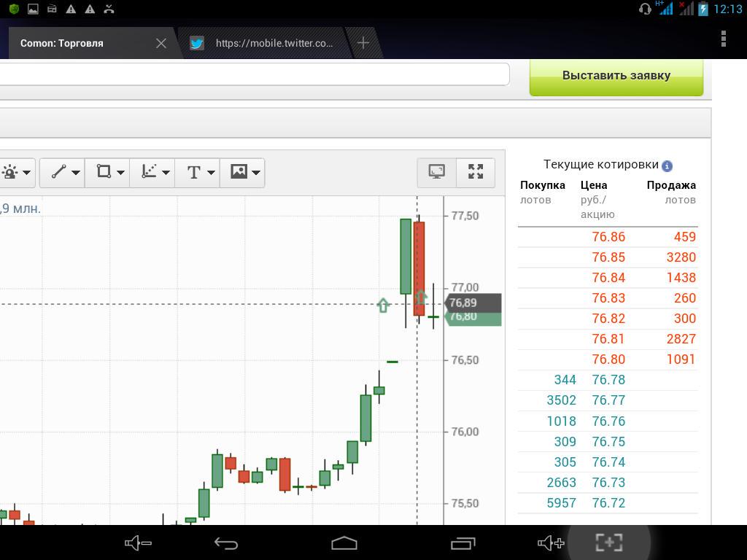Close the Comon: Торговля tab
Viewport: 747px width, 560px height.
[x=161, y=43]
